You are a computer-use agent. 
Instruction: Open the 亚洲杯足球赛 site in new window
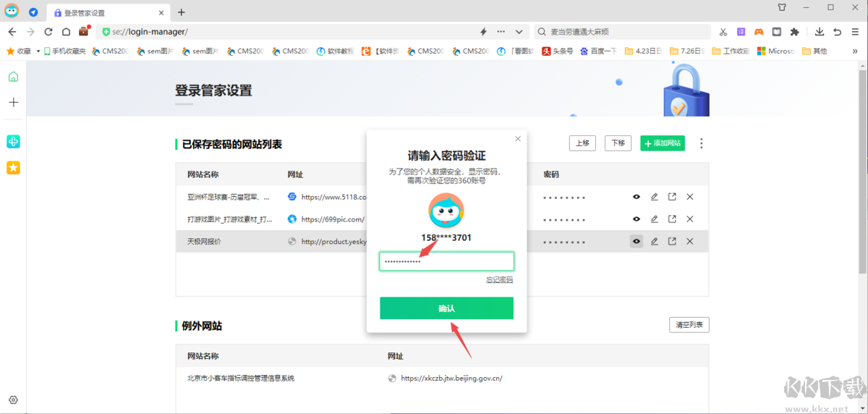672,197
